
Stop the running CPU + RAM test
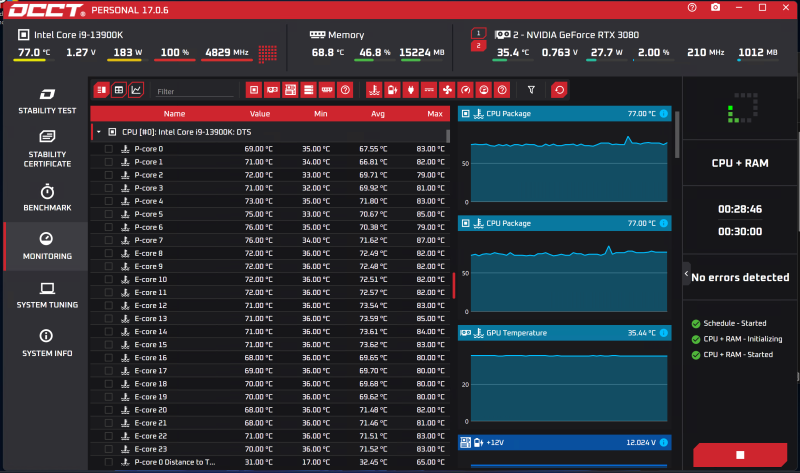(x=740, y=455)
